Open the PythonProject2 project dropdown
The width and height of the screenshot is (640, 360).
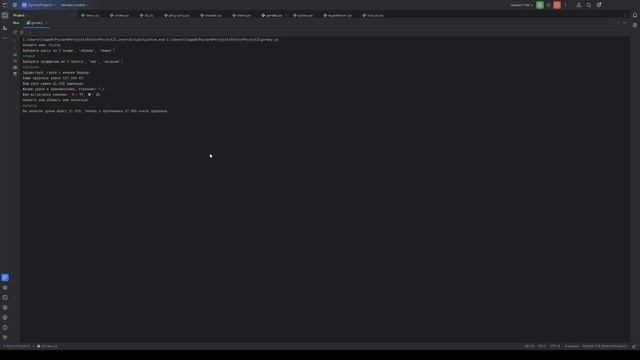coord(39,5)
